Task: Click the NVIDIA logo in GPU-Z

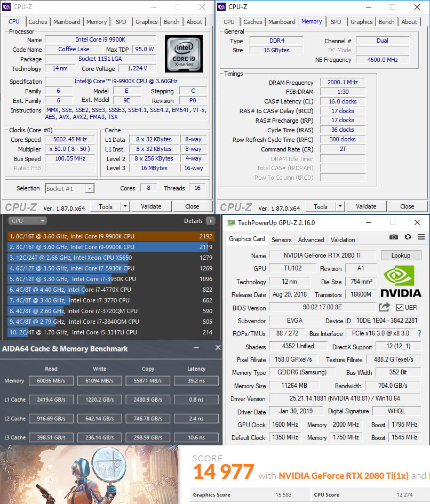Action: 401,282
